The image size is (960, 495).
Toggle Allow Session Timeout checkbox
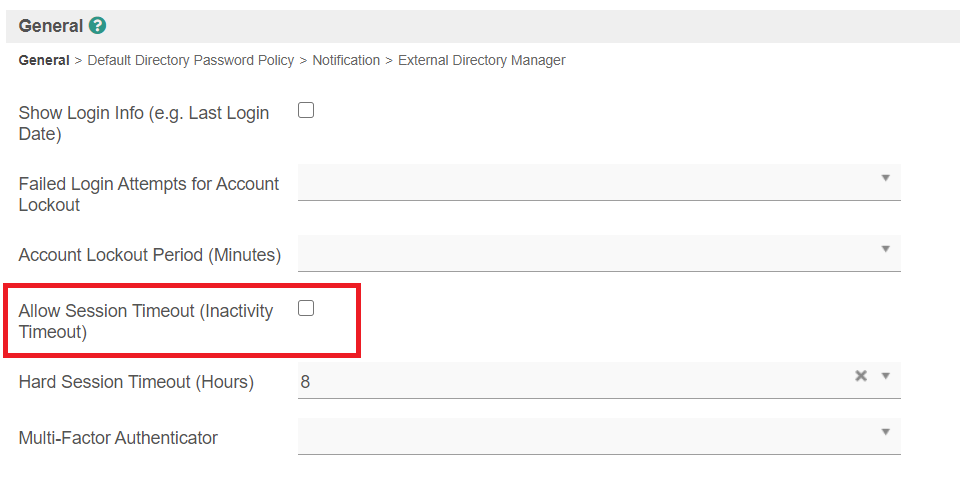(306, 308)
